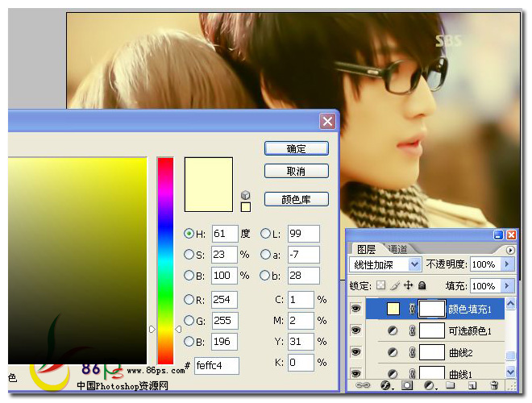Click the lock position move icon
532x403 pixels.
(x=408, y=285)
